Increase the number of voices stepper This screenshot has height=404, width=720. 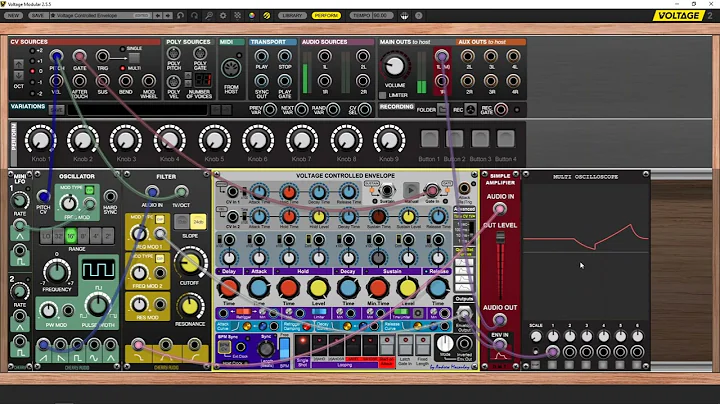pos(188,76)
